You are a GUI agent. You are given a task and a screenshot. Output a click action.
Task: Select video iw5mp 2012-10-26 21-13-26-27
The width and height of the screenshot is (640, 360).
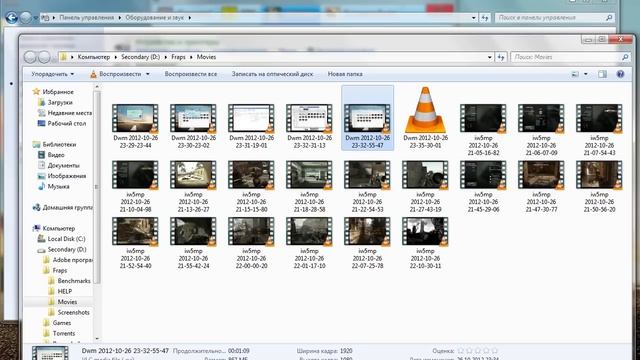[193, 186]
